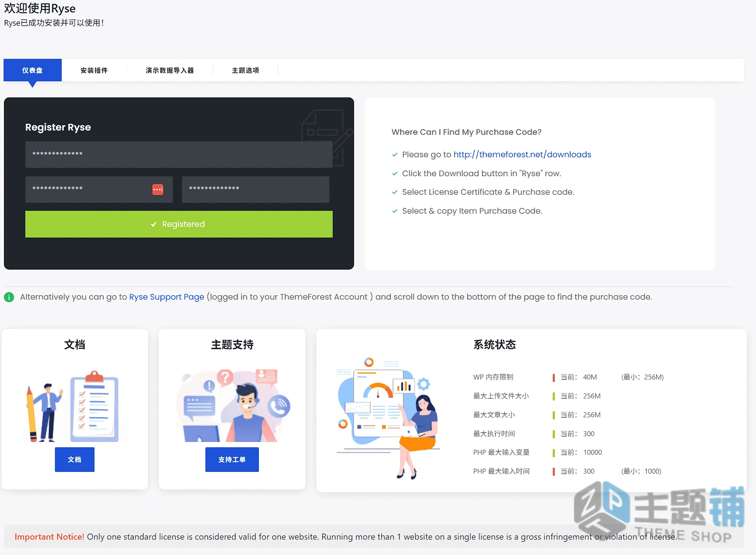This screenshot has height=555, width=756.
Task: Click the '(最小: 1000)' minimum value
Action: coord(641,471)
